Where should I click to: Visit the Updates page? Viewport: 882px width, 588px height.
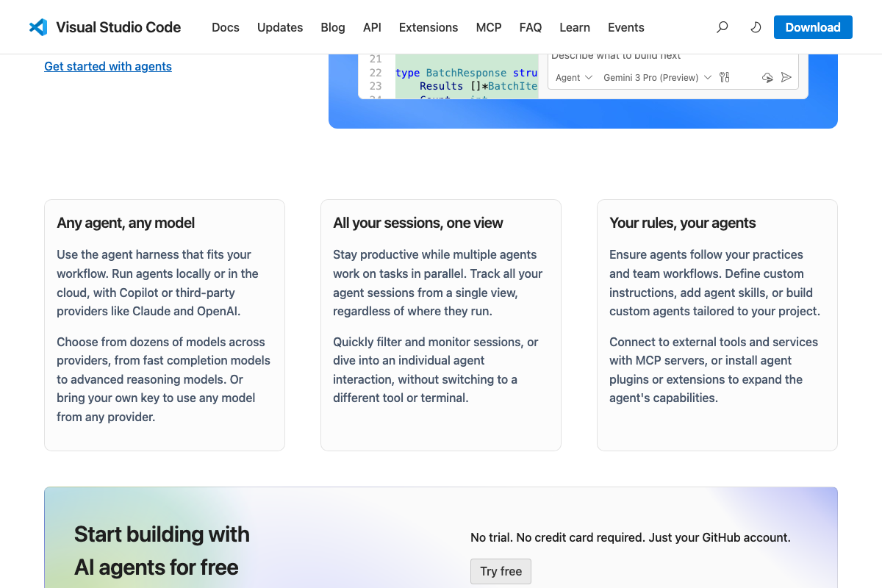[280, 27]
